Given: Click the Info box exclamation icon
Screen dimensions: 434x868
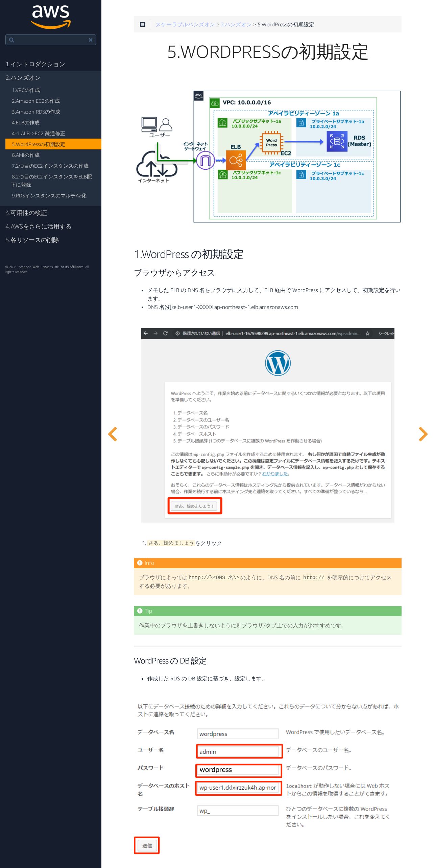Looking at the screenshot, I should pyautogui.click(x=140, y=563).
